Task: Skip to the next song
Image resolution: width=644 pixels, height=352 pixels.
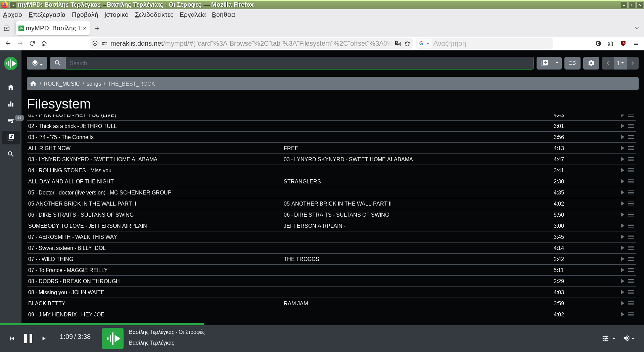Action: pos(44,338)
